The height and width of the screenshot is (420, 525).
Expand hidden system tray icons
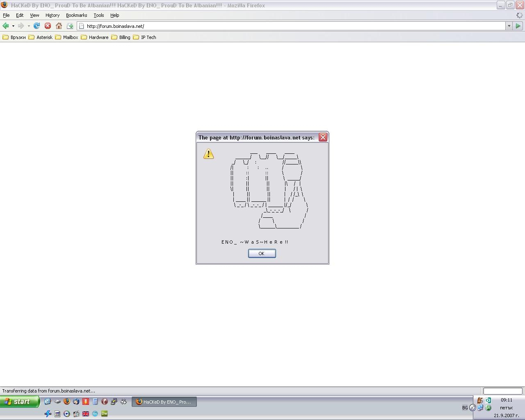click(472, 408)
